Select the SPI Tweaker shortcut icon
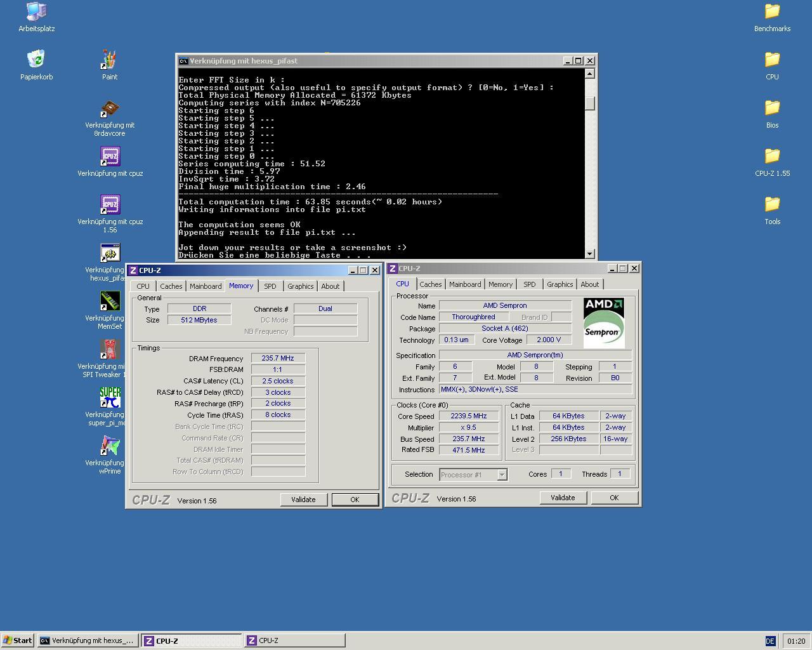Screen dimensions: 812x650 tap(110, 349)
